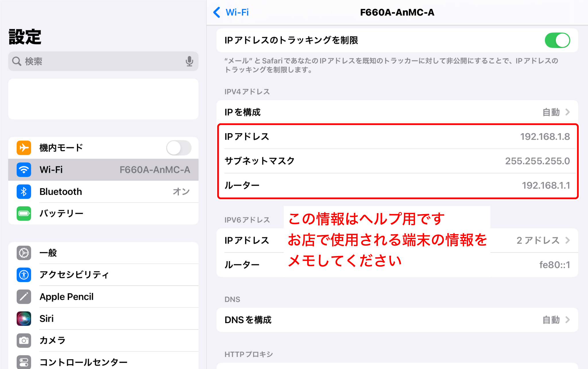Viewport: 588px width, 369px height.
Task: Open IPを構成 settings via chevron
Action: tap(568, 112)
